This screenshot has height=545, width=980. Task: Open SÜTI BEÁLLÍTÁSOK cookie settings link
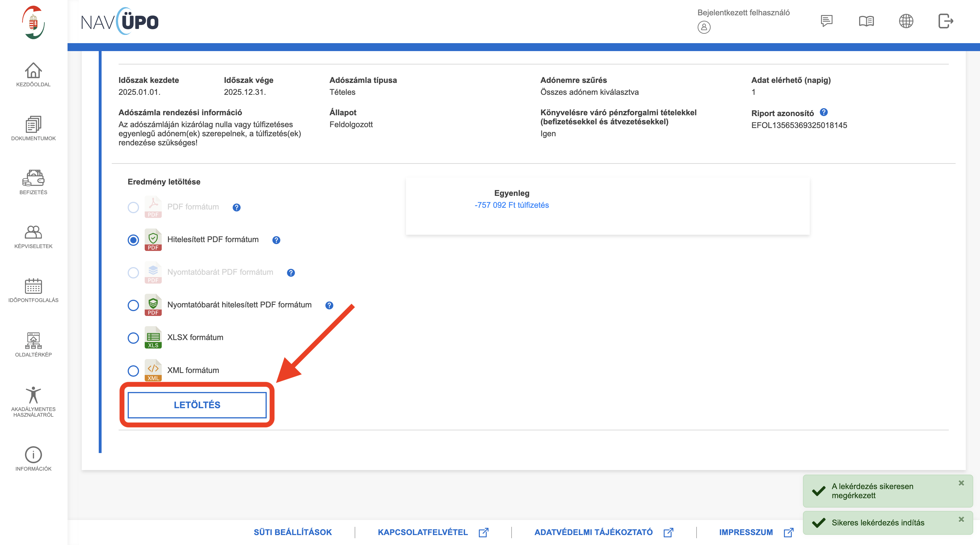click(293, 532)
